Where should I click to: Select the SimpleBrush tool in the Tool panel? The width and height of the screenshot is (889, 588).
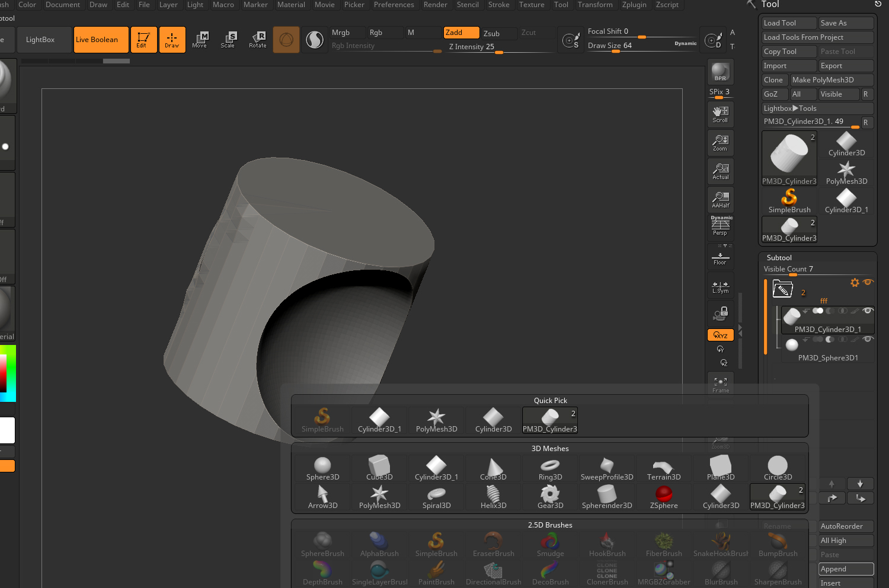click(x=789, y=201)
